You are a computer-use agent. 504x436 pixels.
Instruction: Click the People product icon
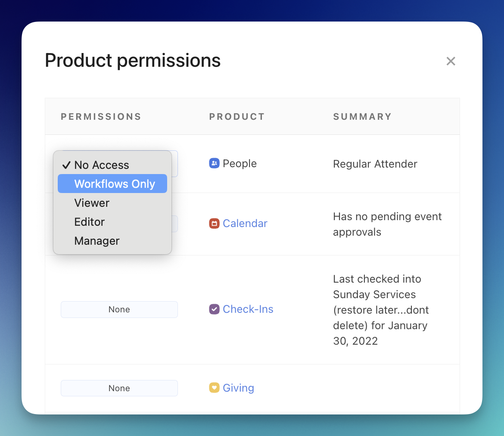[x=214, y=164]
